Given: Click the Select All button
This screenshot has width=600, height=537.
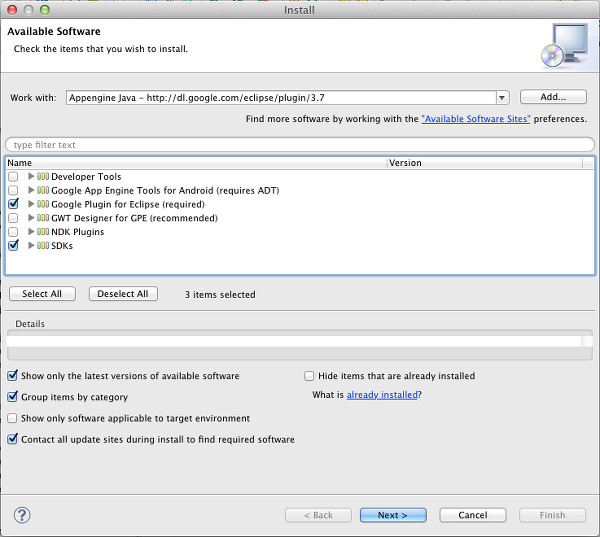Looking at the screenshot, I should pyautogui.click(x=42, y=294).
